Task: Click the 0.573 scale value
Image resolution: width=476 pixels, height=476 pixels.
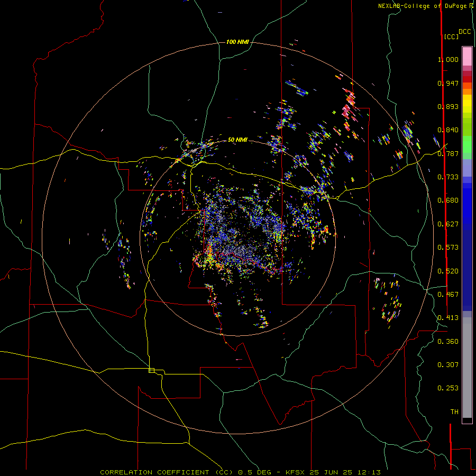Action: pos(448,248)
